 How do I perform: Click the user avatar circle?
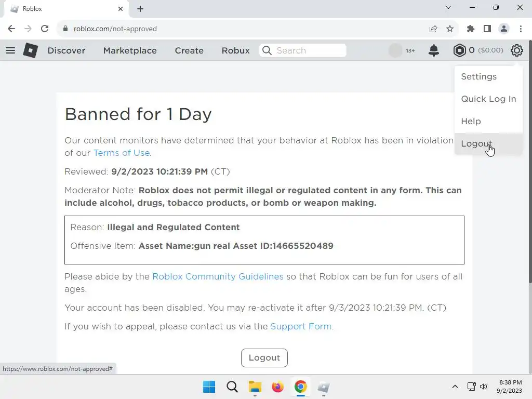pos(395,50)
